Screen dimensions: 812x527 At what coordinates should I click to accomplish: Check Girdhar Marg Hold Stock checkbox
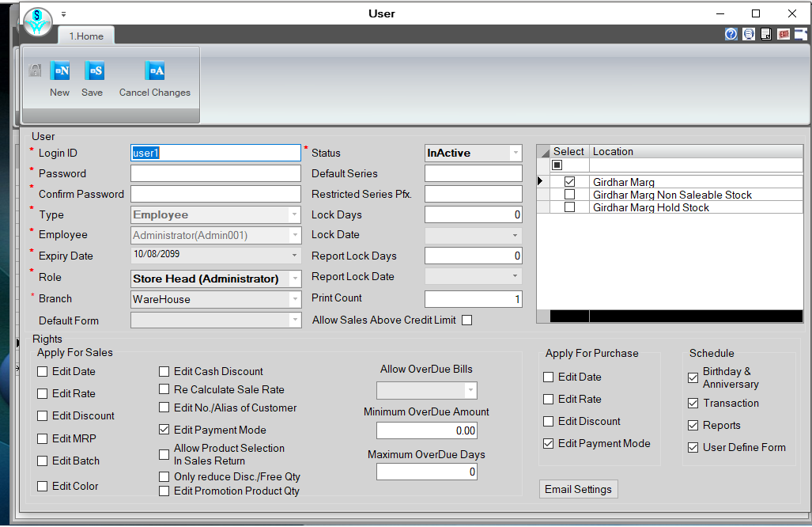pos(569,207)
